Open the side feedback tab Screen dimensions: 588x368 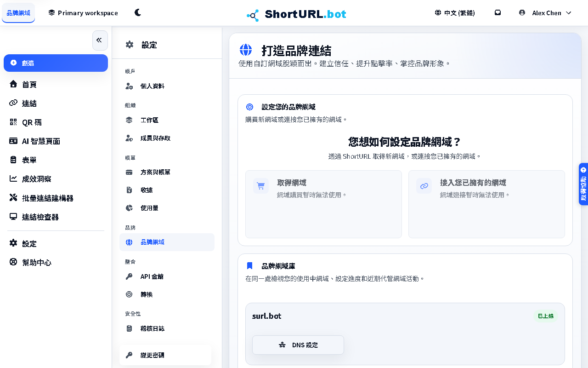(x=583, y=184)
